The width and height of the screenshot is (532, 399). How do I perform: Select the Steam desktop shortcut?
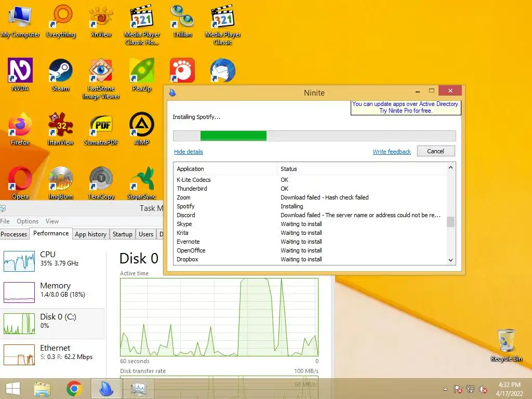point(60,75)
